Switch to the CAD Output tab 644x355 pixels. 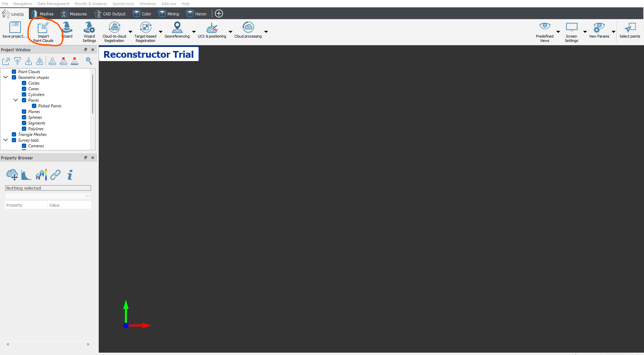[110, 14]
